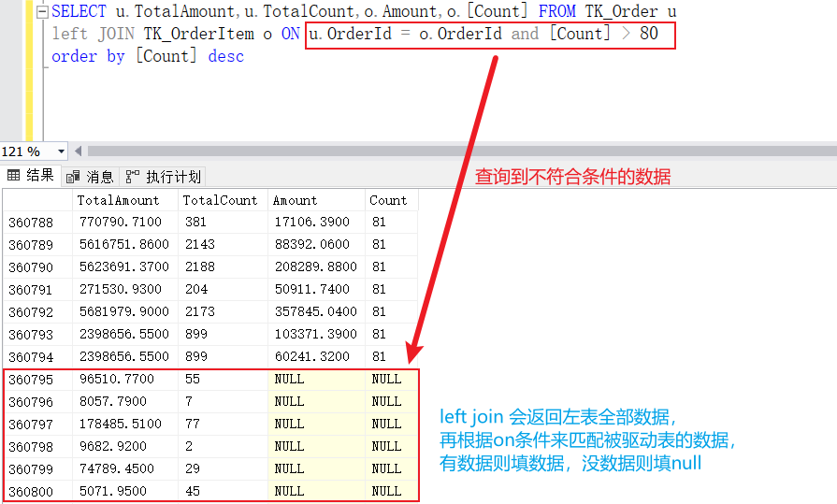Click the desc keyword in the order clause
Viewport: 837px width, 504px height.
tap(225, 56)
